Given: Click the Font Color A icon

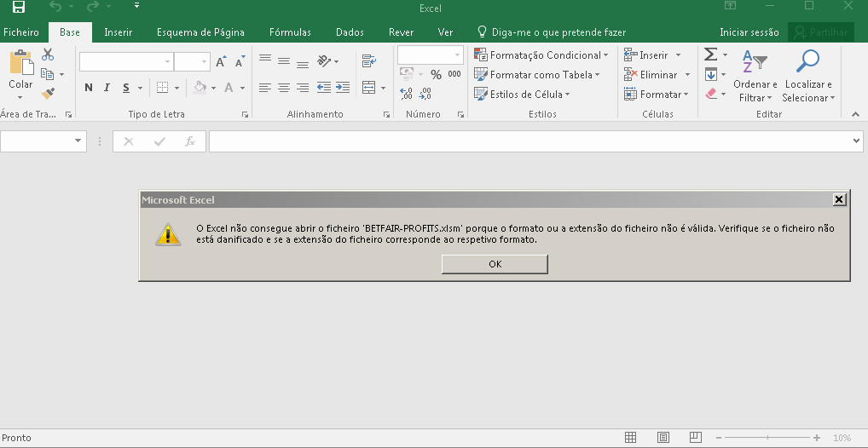Looking at the screenshot, I should (229, 88).
